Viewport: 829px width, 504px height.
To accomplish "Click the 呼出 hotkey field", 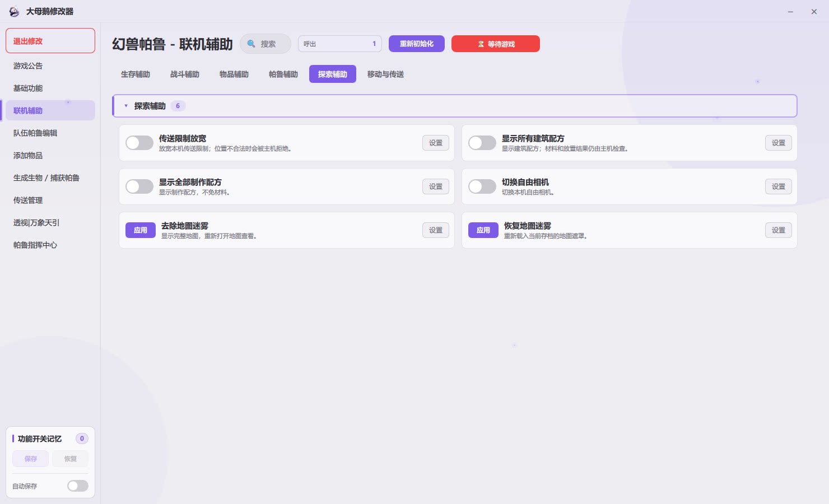I will click(x=340, y=44).
